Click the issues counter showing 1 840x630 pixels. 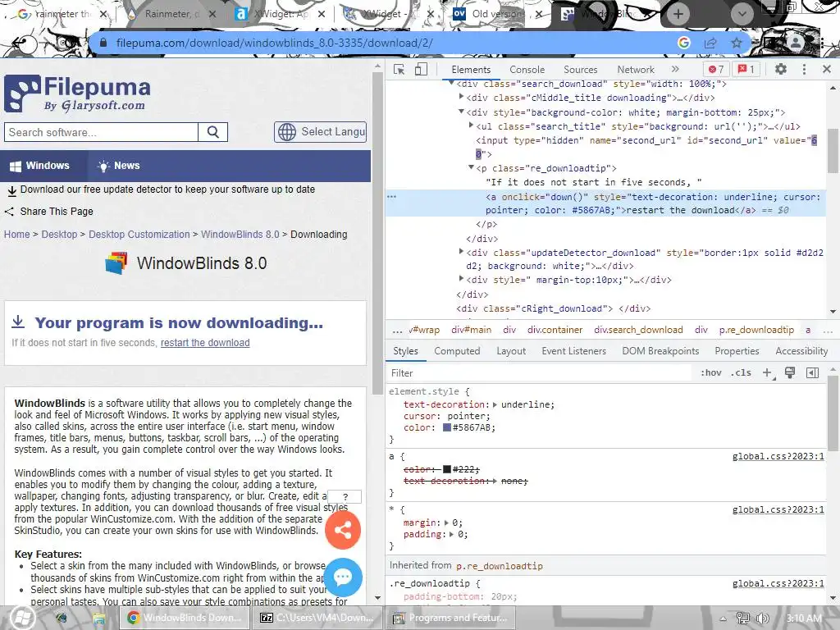point(746,69)
